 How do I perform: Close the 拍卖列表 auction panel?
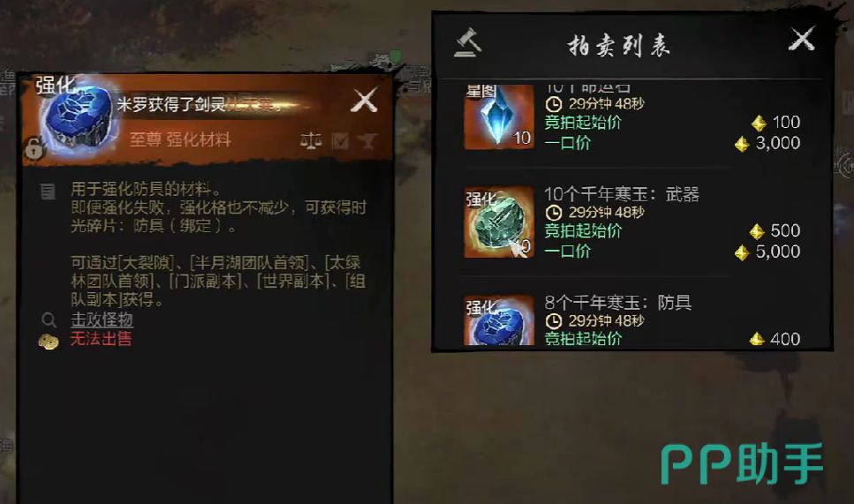(x=802, y=39)
